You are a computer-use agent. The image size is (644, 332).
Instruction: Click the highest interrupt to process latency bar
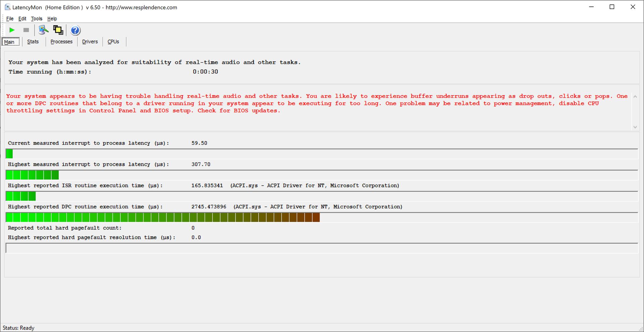322,175
